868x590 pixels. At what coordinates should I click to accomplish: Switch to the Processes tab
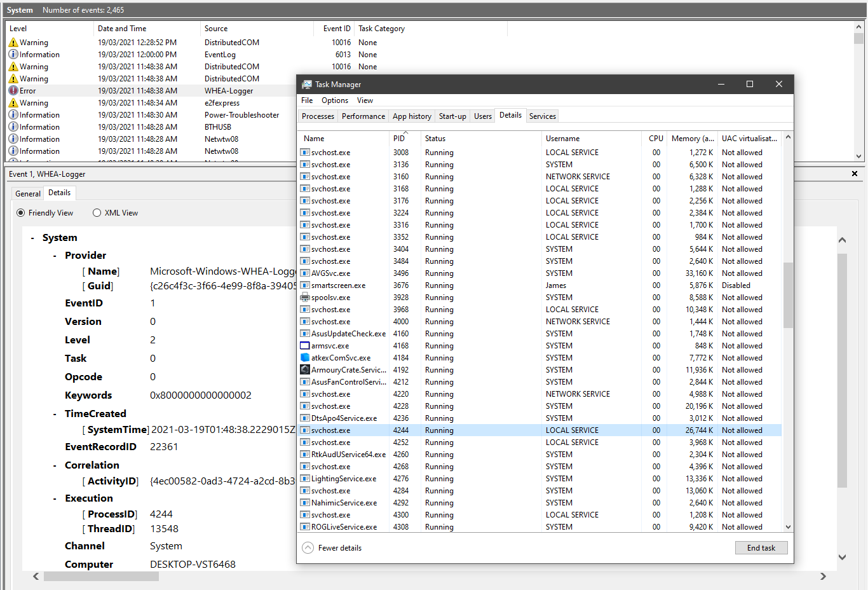(x=318, y=116)
